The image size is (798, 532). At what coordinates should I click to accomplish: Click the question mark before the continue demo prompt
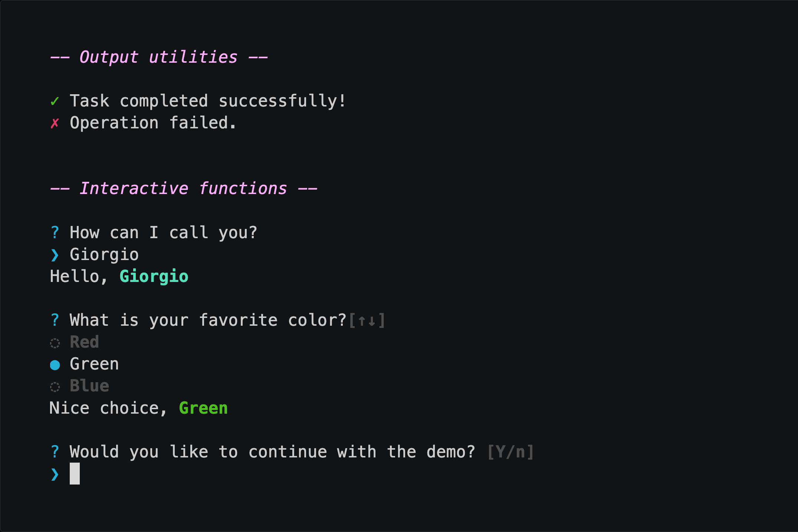pos(55,452)
